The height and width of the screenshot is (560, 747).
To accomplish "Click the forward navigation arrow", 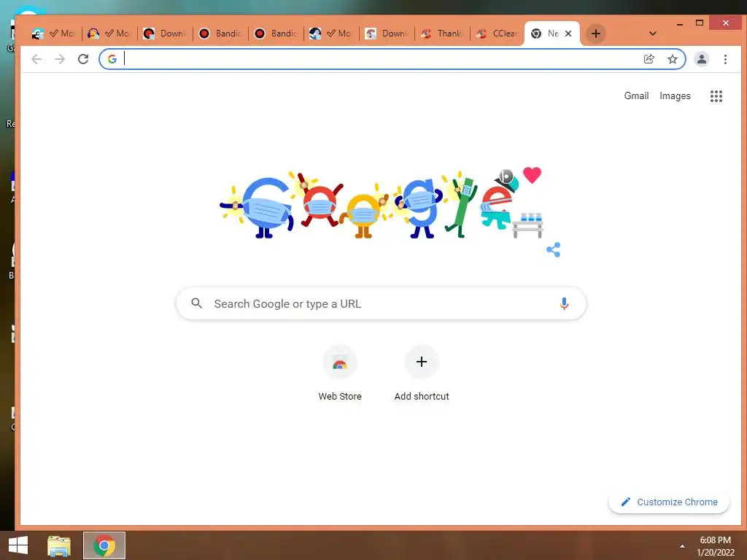I will [x=60, y=59].
